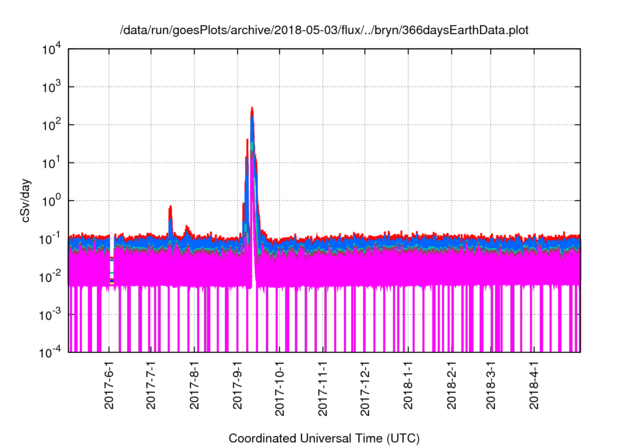Click the Coordinated Universal Time (UTC) axis label

[x=324, y=438]
